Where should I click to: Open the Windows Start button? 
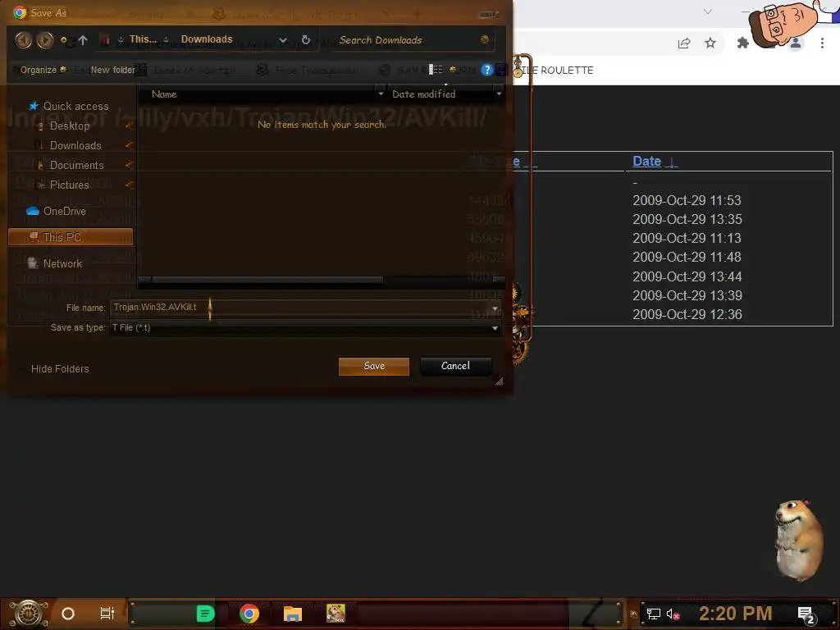pyautogui.click(x=29, y=614)
